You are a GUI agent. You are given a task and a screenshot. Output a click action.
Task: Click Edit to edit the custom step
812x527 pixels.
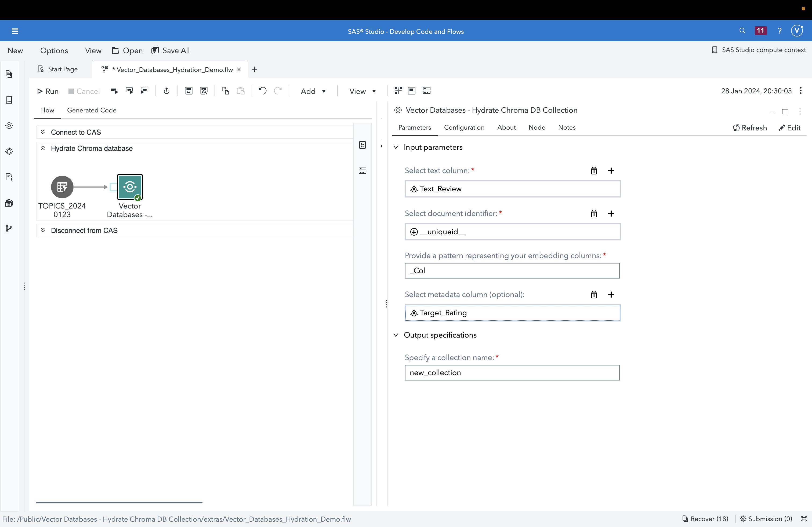tap(789, 128)
